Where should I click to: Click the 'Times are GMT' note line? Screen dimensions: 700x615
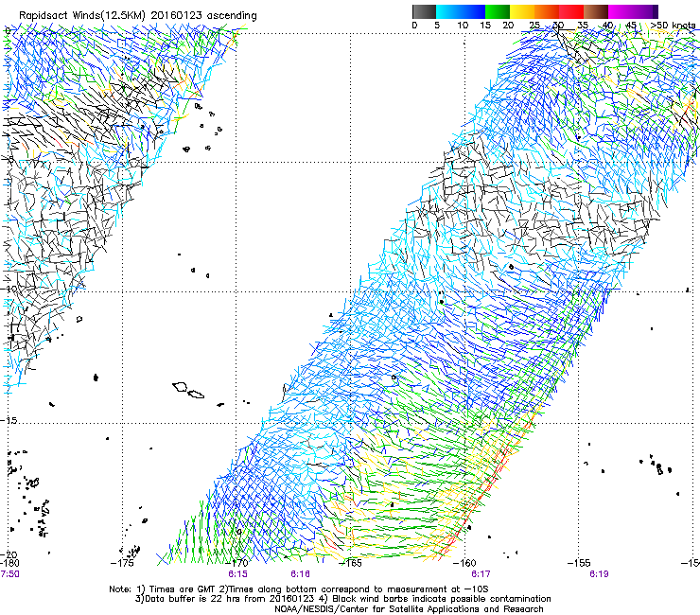point(299,589)
